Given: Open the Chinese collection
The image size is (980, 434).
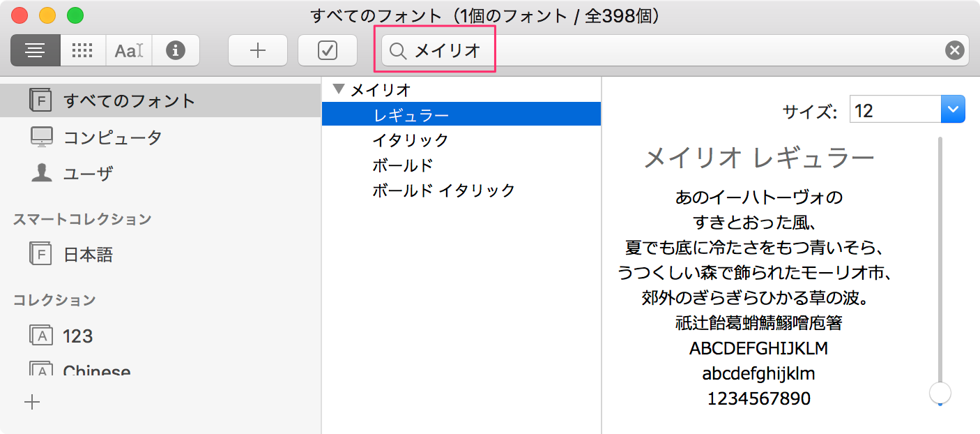Looking at the screenshot, I should tap(160, 368).
